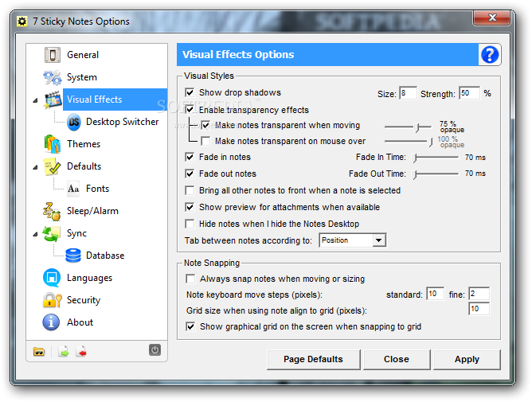Open the Desktop Switcher DS icon

pyautogui.click(x=73, y=122)
